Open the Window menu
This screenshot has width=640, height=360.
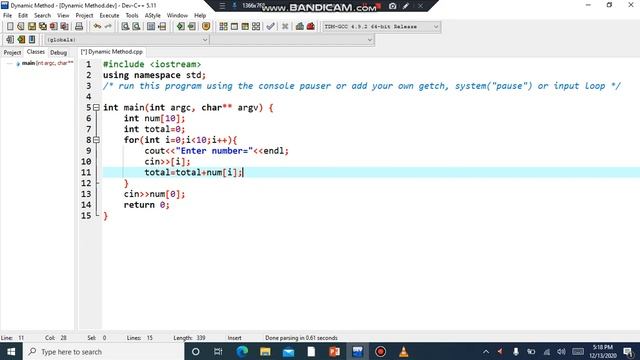pos(177,16)
